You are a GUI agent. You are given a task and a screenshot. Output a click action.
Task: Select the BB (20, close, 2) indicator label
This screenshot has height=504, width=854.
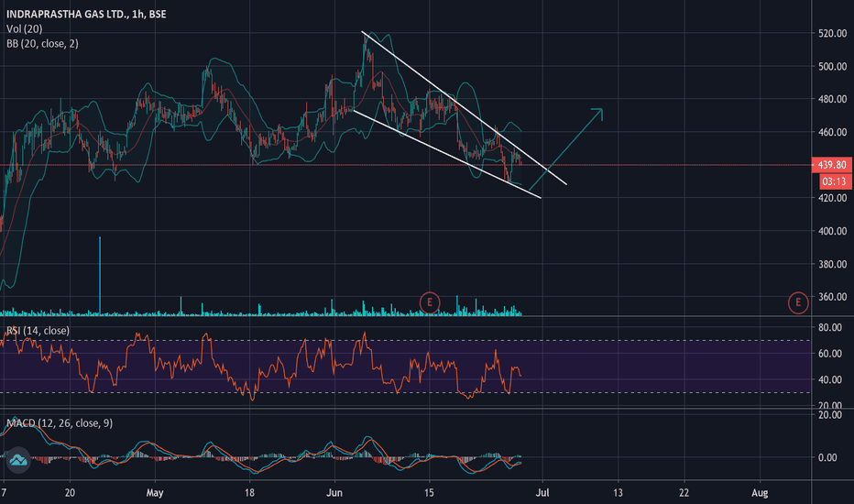pyautogui.click(x=42, y=44)
